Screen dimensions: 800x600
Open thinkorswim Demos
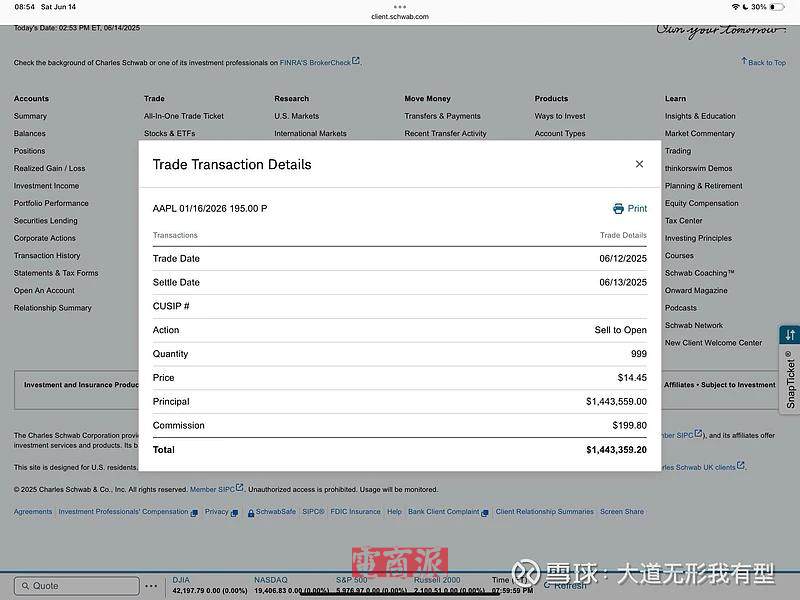point(698,168)
